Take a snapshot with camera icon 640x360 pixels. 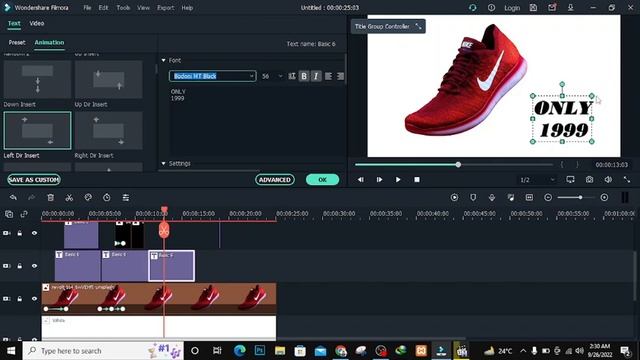click(x=589, y=180)
